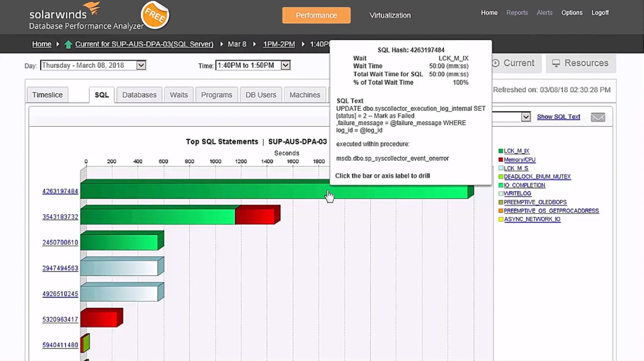Click the SolarWinds logo icon
The width and height of the screenshot is (644, 361).
click(x=93, y=7)
